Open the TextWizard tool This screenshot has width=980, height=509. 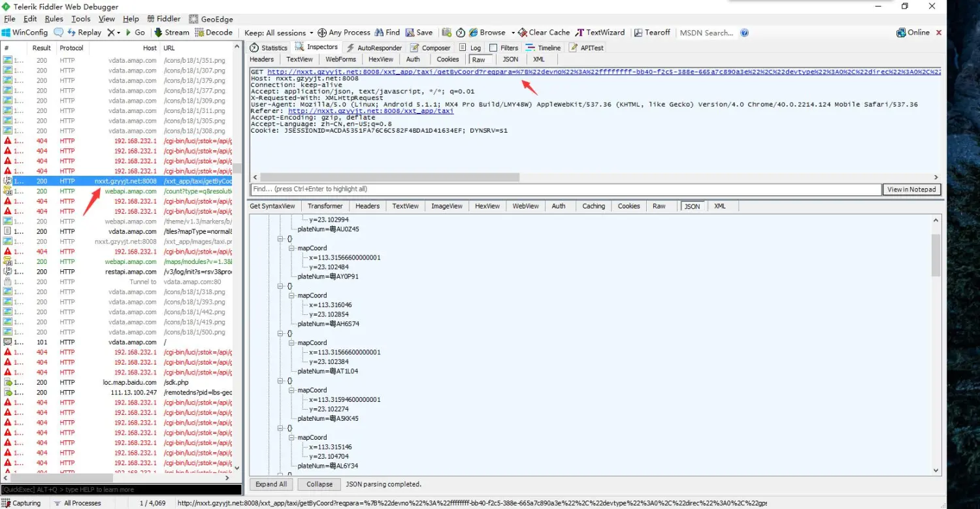tap(600, 32)
